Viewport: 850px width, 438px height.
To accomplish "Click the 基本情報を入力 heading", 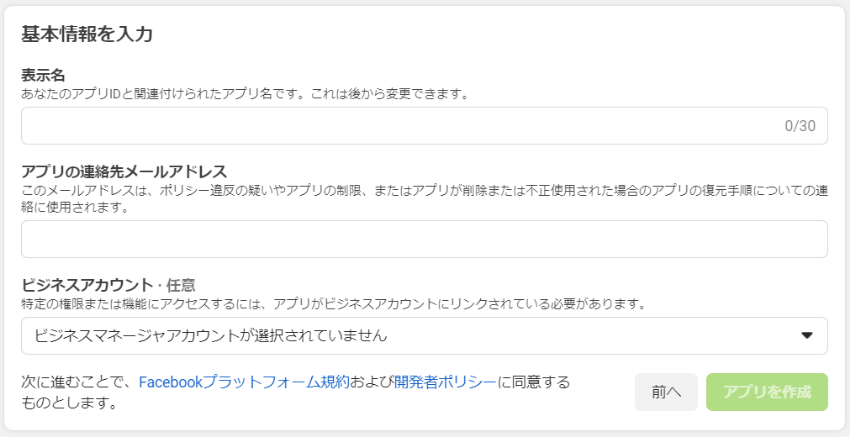I will (87, 34).
